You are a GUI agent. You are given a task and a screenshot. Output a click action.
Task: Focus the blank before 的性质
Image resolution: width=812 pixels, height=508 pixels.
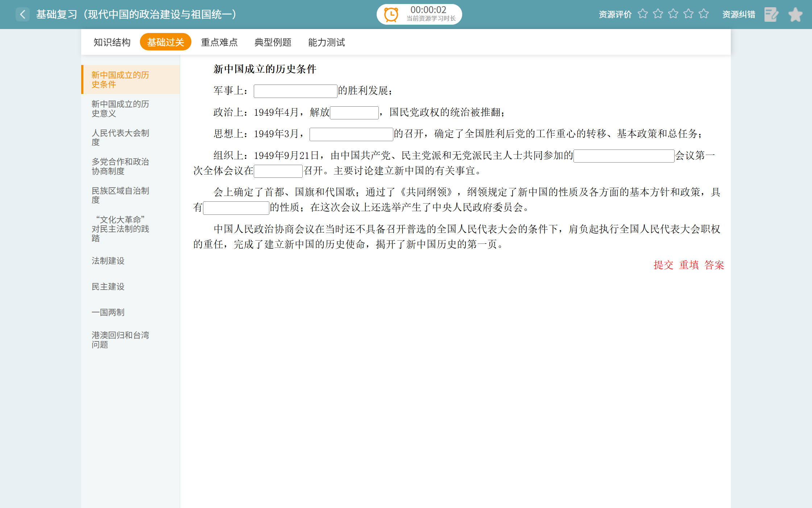236,208
